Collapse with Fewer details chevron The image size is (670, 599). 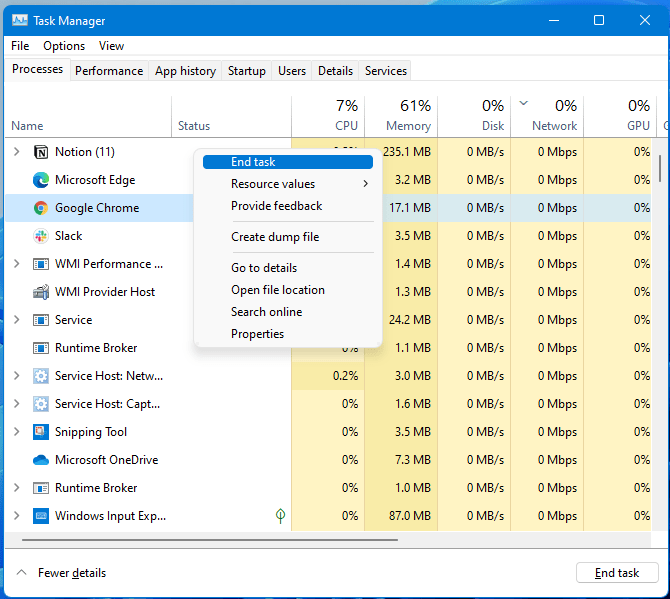(21, 573)
